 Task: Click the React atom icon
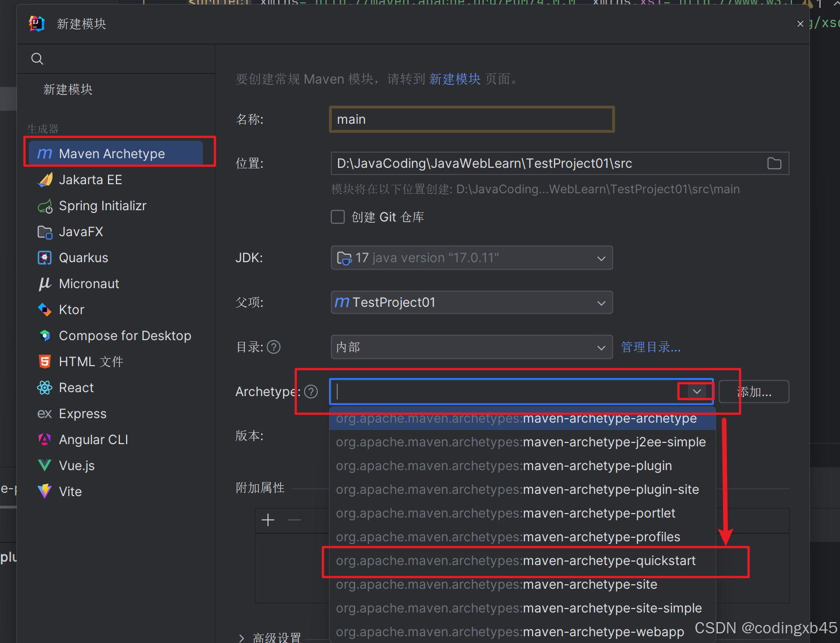point(45,388)
